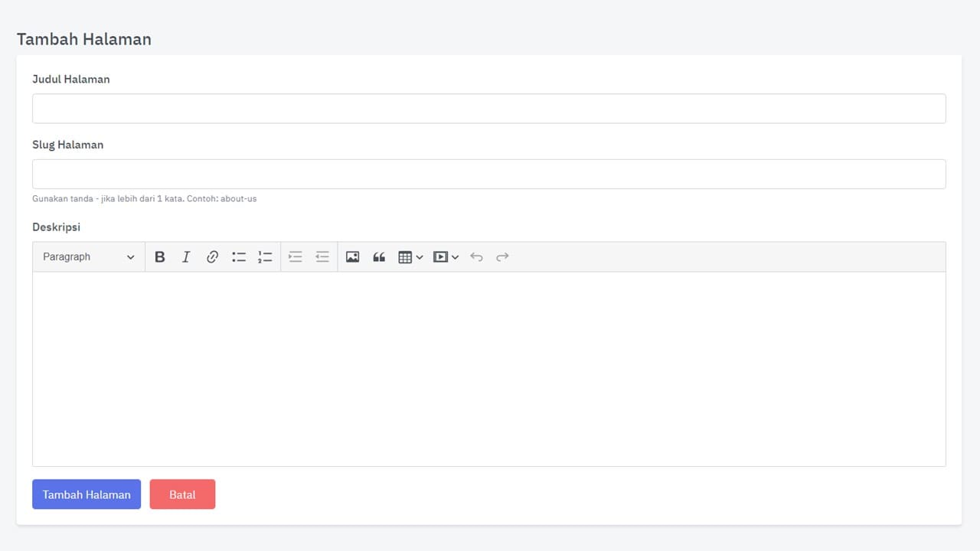980x551 pixels.
Task: Open the insert table dropdown
Action: coord(410,257)
